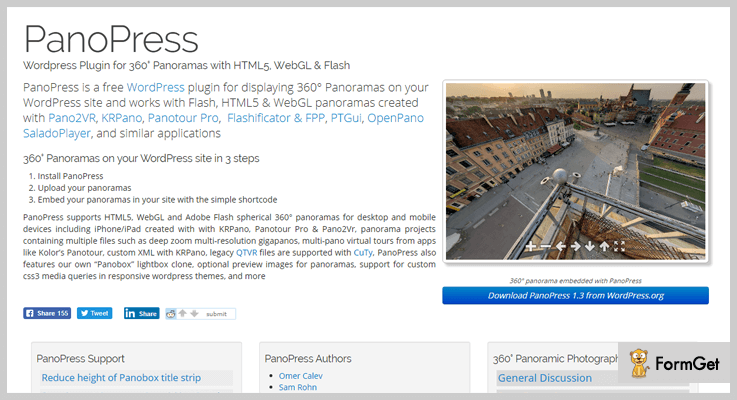
Task: Download PanoPress 1.3 from WordPress.org
Action: pos(575,296)
